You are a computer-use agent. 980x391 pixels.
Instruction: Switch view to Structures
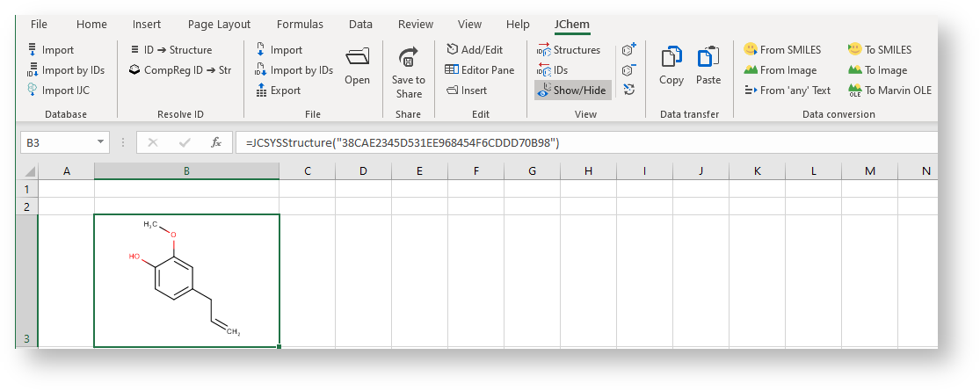pyautogui.click(x=569, y=50)
